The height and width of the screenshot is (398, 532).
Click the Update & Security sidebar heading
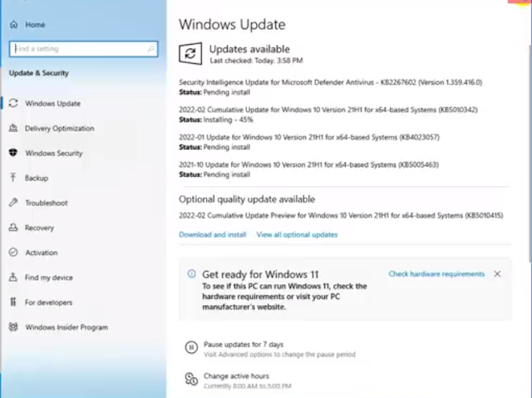click(39, 73)
